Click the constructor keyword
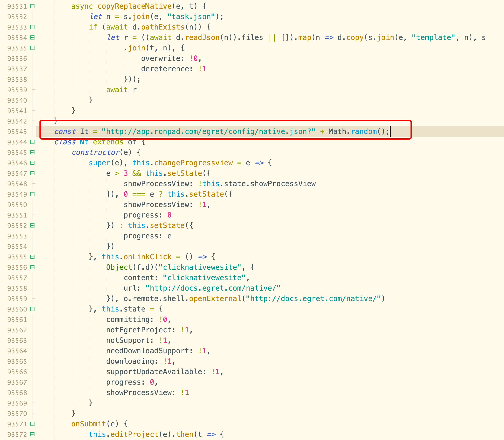 click(96, 153)
